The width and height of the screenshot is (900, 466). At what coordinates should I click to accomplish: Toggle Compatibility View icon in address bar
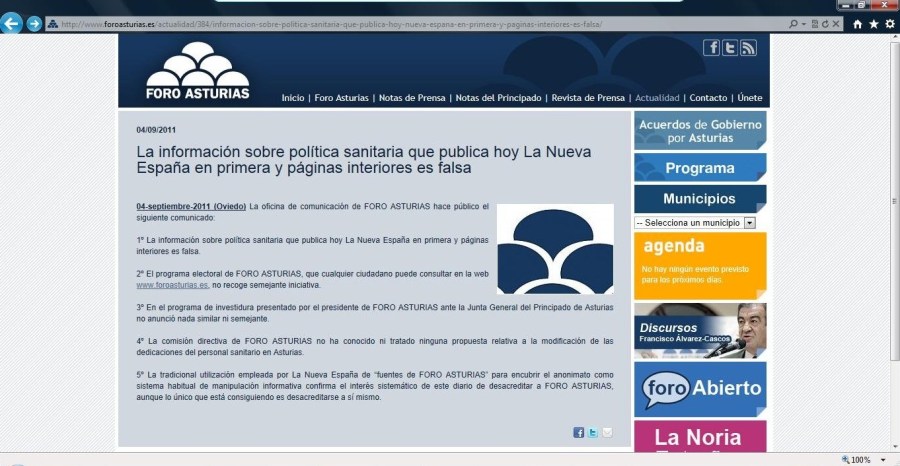tap(814, 24)
